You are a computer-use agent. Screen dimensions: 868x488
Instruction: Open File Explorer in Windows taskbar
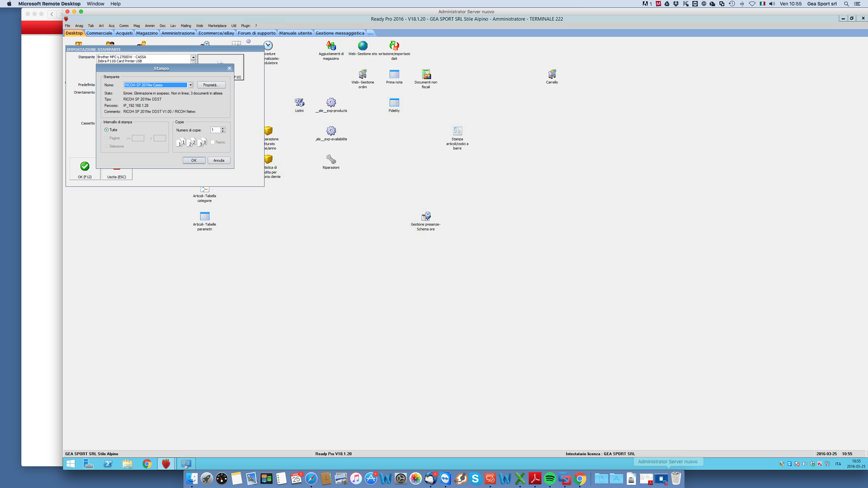[127, 464]
